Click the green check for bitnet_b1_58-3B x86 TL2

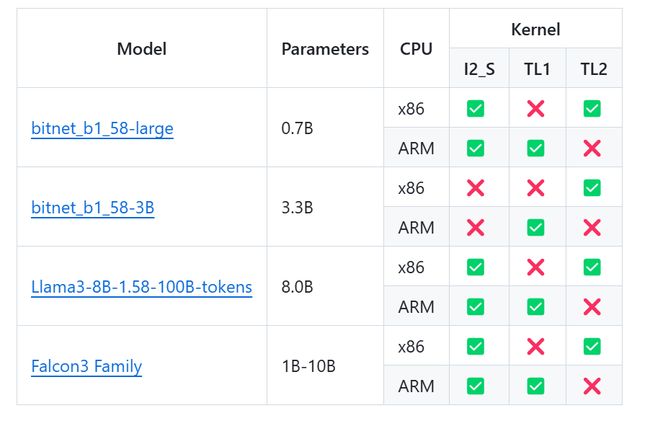click(592, 188)
